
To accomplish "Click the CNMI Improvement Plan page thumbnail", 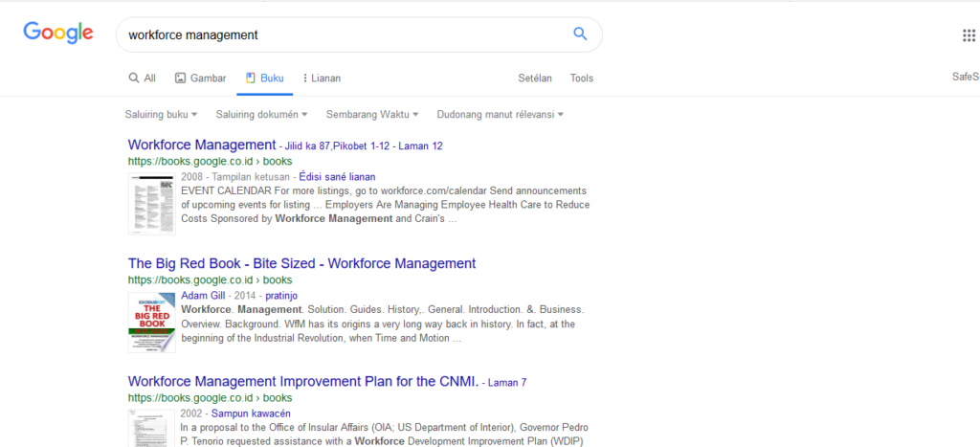I will [x=152, y=428].
